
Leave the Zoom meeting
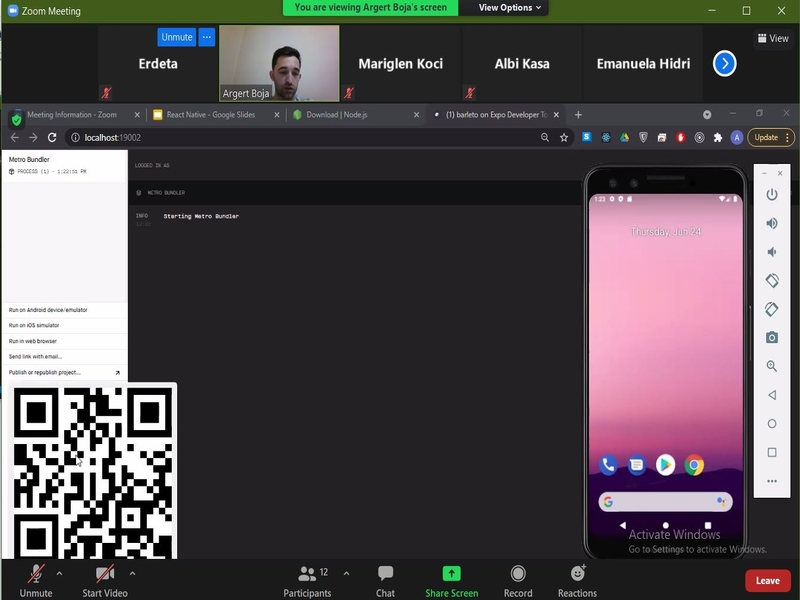768,579
